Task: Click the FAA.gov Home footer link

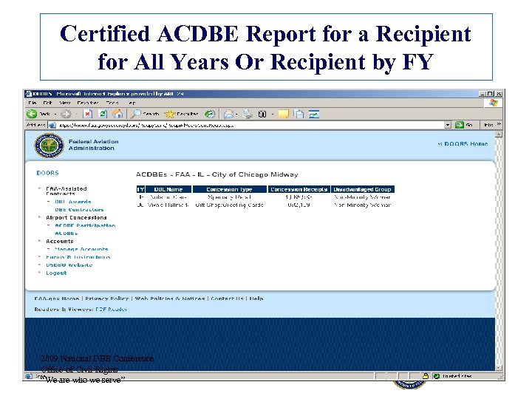Action: click(57, 299)
